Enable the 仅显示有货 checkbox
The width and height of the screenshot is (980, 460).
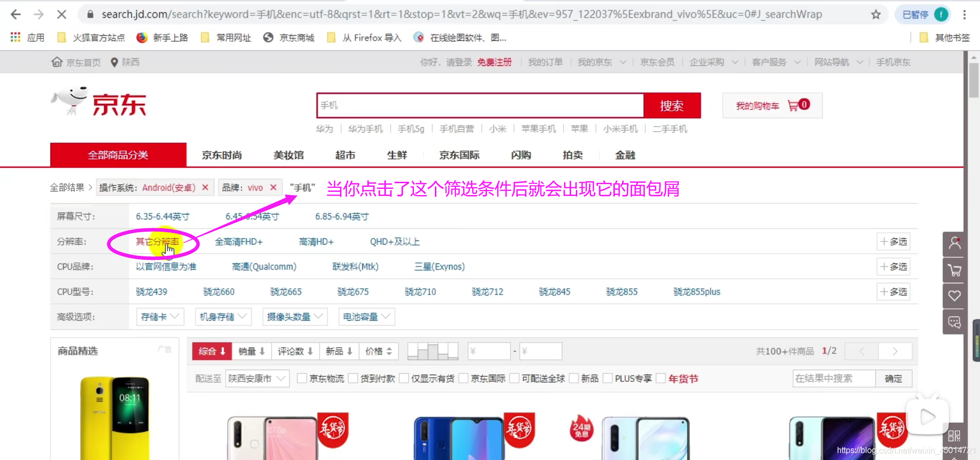click(404, 378)
